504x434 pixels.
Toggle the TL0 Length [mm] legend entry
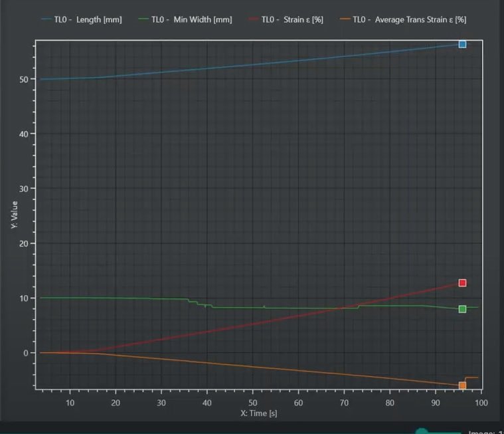(80, 20)
